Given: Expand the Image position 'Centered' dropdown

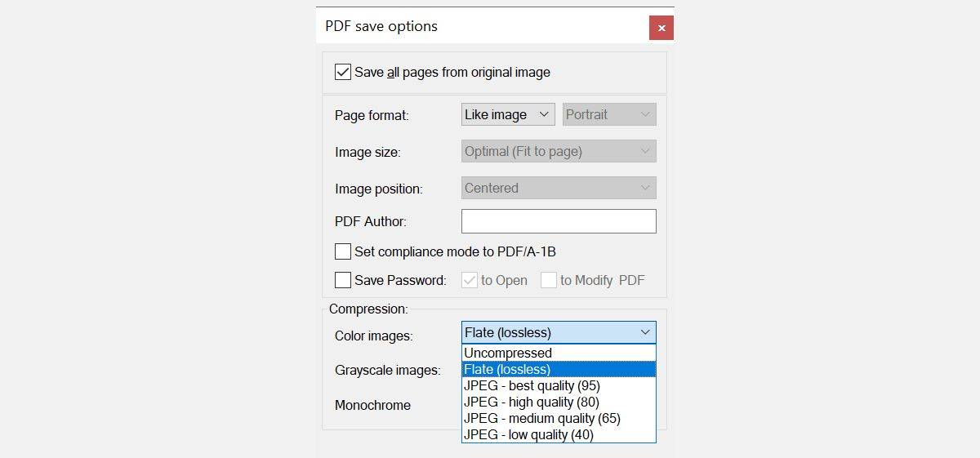Looking at the screenshot, I should 559,188.
